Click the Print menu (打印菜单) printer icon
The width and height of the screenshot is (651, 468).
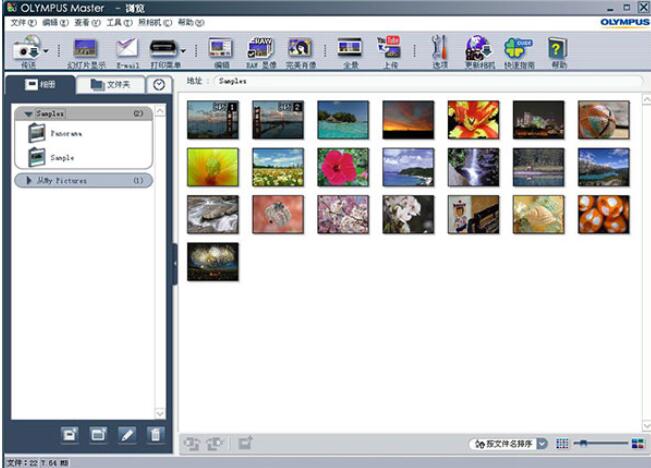pyautogui.click(x=163, y=49)
